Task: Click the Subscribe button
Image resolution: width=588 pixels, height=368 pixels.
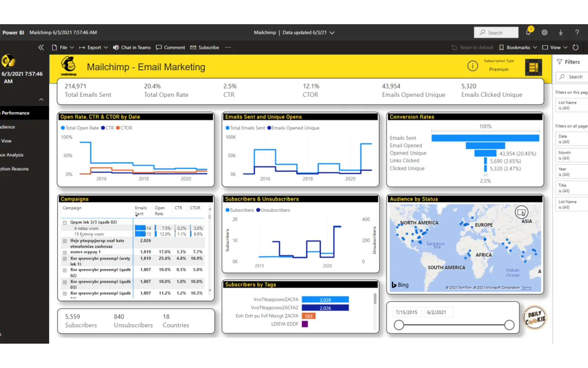Action: pyautogui.click(x=205, y=47)
